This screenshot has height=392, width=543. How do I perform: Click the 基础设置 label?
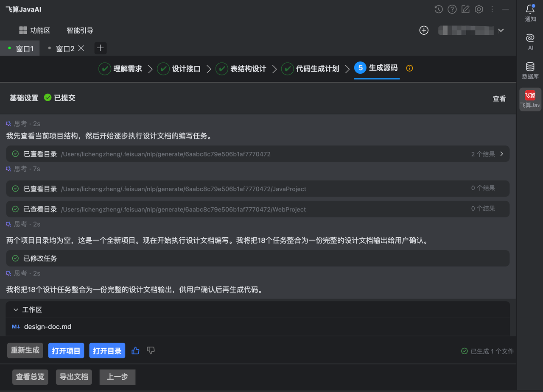click(x=24, y=98)
